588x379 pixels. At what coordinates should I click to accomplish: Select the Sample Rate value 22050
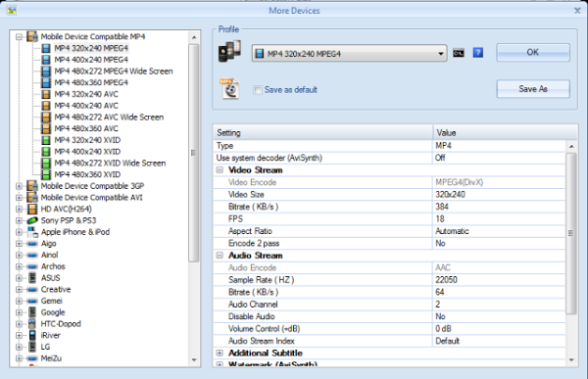[x=499, y=280]
